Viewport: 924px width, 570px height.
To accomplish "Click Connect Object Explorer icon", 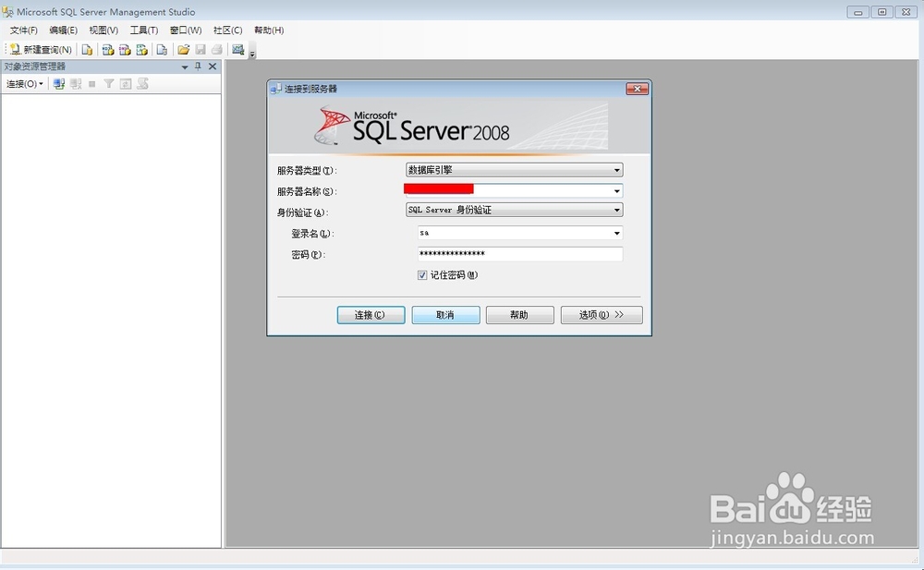I will click(59, 84).
